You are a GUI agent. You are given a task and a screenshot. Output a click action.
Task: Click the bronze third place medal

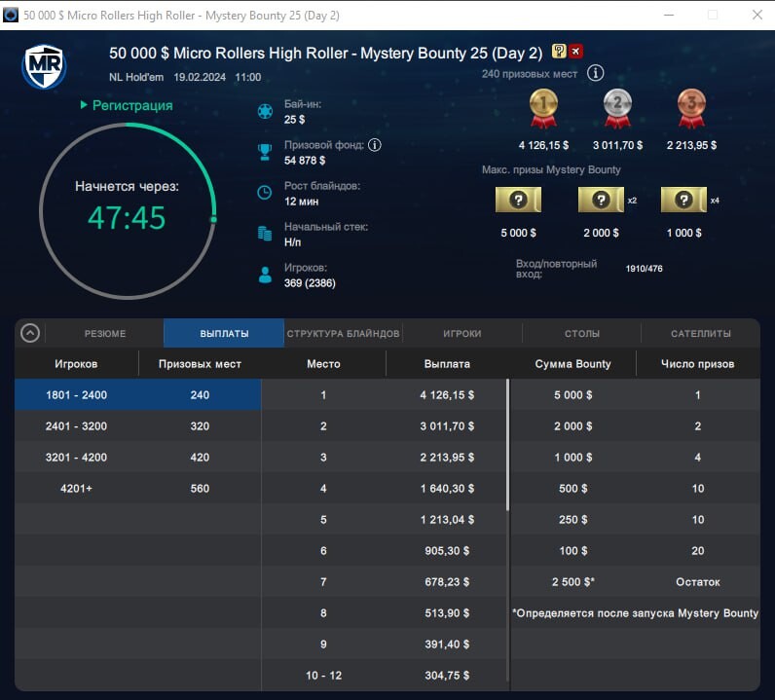tap(691, 107)
